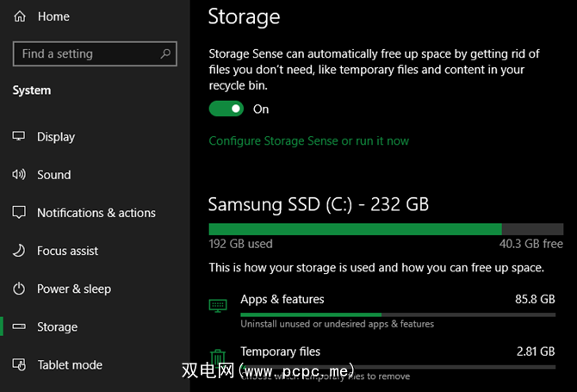Click the Find a setting search box
This screenshot has height=392, width=577.
click(x=86, y=53)
